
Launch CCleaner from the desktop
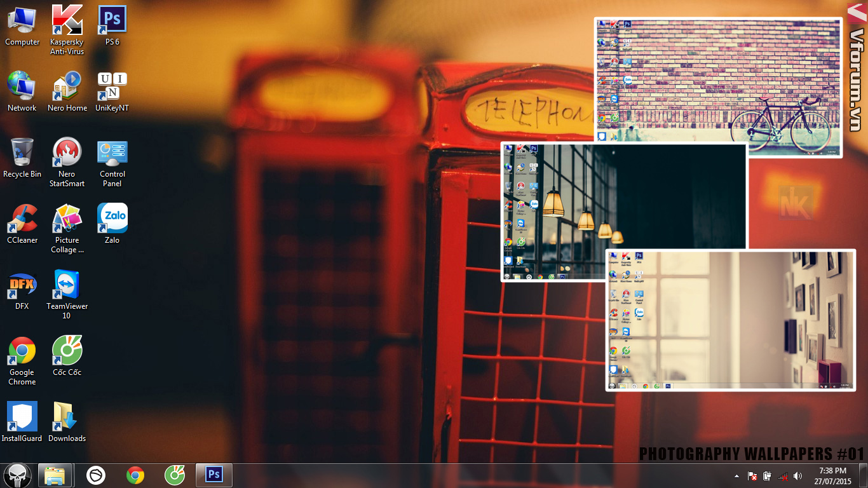(22, 224)
